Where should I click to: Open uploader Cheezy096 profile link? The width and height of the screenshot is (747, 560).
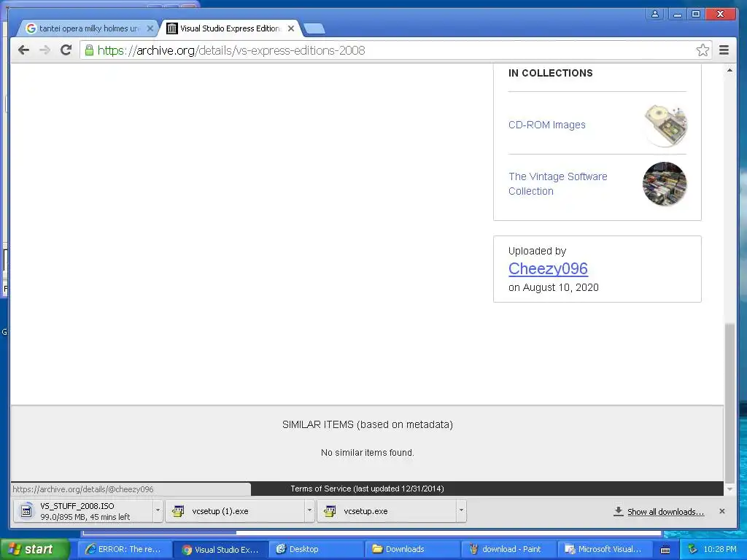pos(548,268)
